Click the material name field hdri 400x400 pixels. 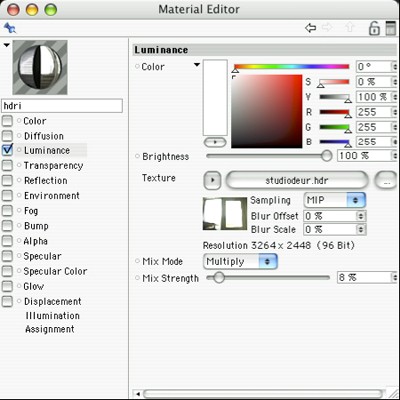pos(62,106)
